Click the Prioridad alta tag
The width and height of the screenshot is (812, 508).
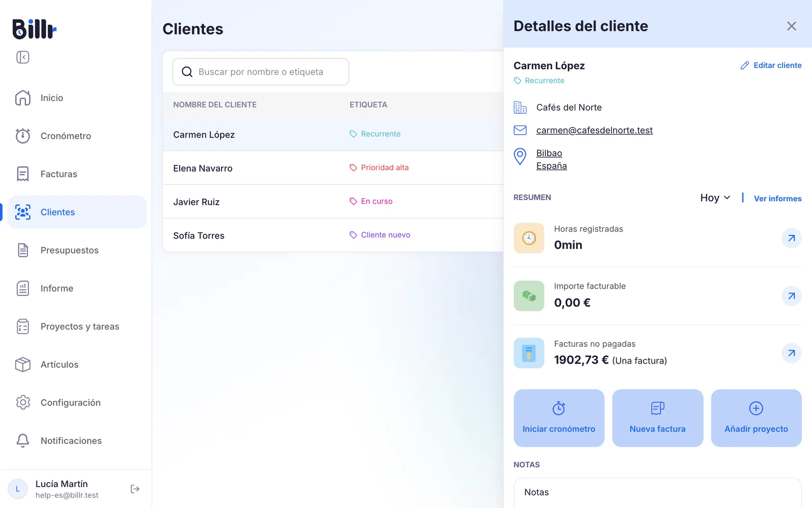coord(379,167)
